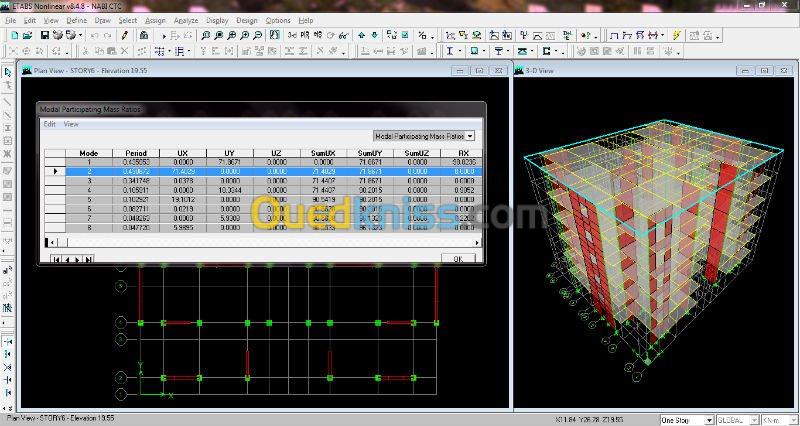Open the File menu
Viewport: 800px width, 426px height.
tap(11, 20)
